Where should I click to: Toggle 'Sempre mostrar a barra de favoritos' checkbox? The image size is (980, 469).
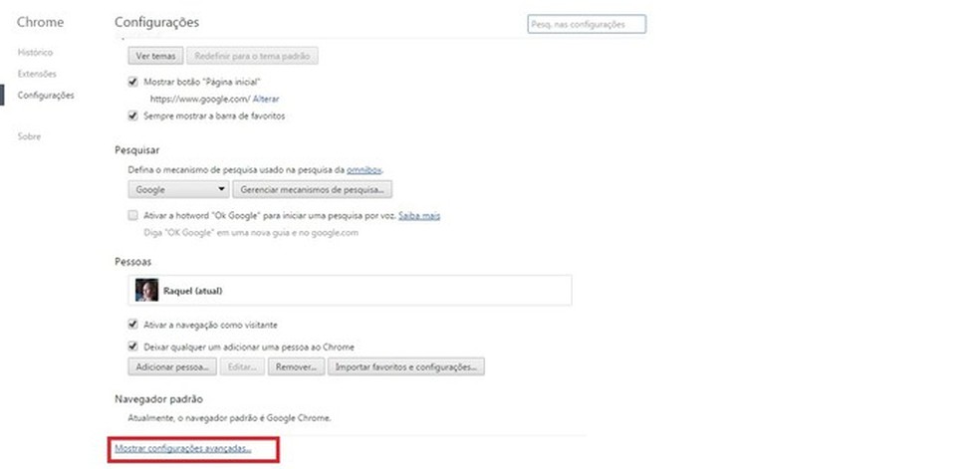coord(133,116)
